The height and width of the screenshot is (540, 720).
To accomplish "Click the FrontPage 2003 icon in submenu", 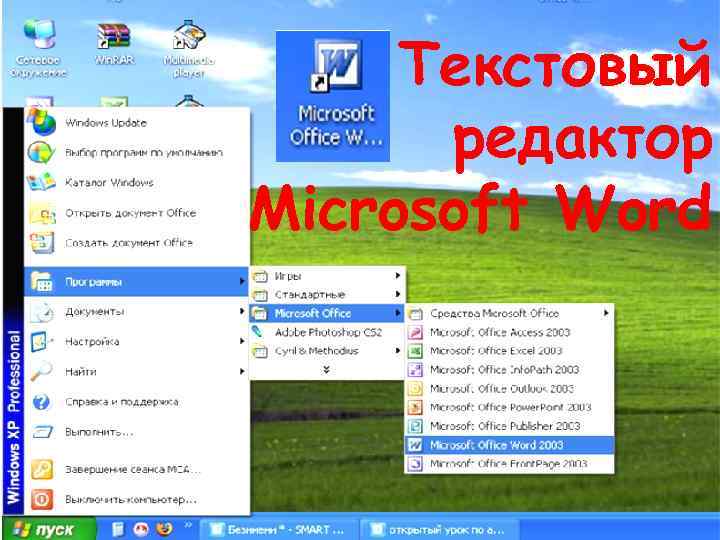I will [415, 464].
